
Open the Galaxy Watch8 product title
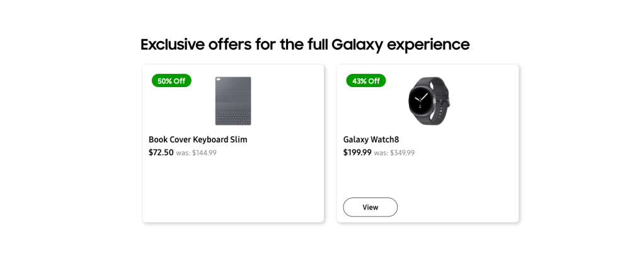[371, 139]
